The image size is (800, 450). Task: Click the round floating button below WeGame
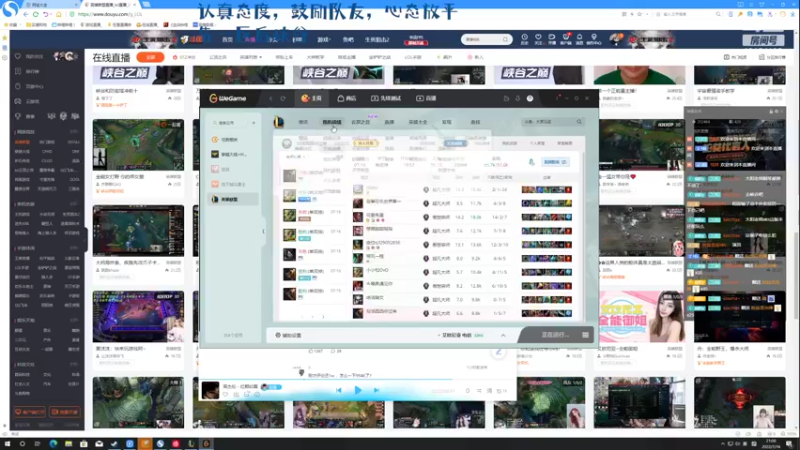coord(499,353)
